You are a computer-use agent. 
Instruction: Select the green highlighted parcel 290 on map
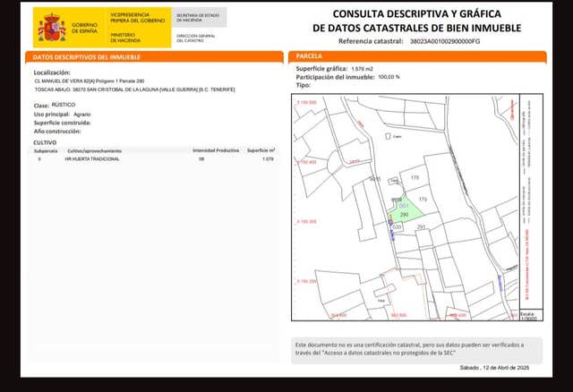tap(404, 211)
